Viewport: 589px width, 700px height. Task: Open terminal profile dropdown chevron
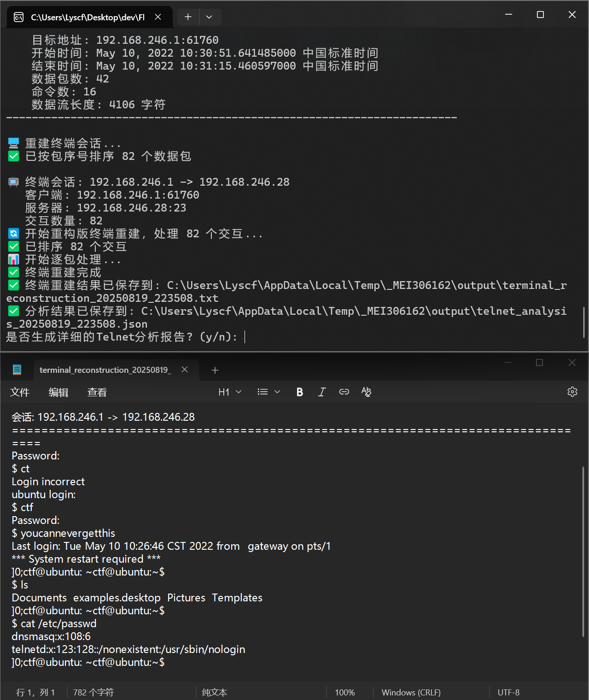(x=209, y=17)
